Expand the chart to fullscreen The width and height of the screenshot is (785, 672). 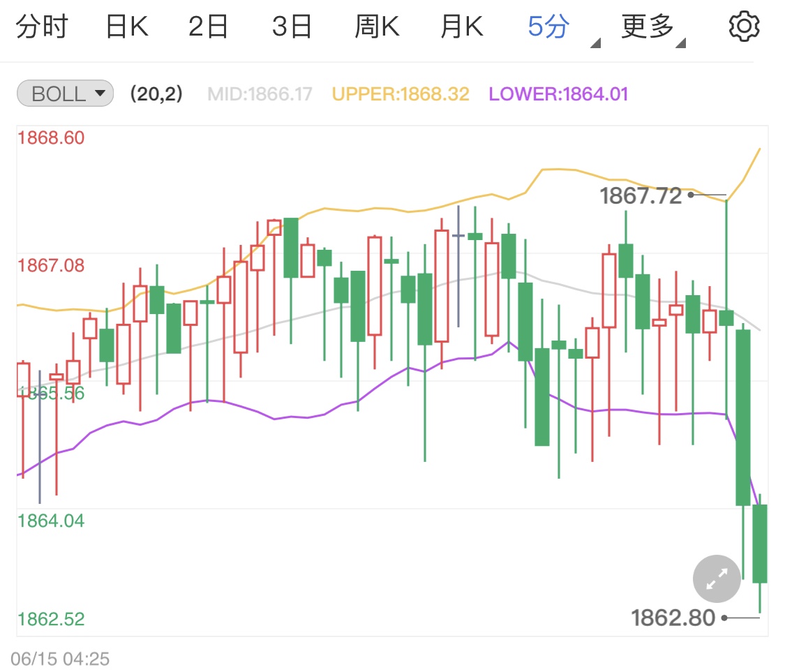pos(717,579)
